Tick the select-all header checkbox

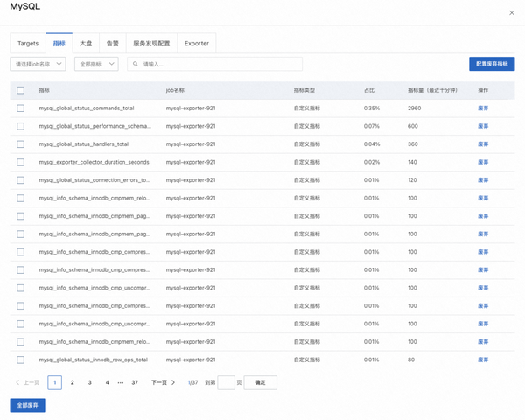tap(20, 90)
